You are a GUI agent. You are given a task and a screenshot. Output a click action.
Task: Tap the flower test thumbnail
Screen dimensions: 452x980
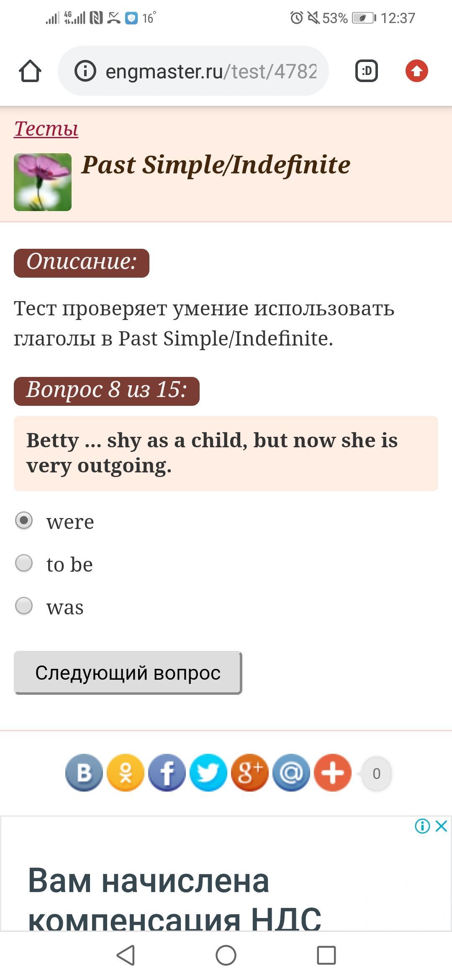[43, 182]
